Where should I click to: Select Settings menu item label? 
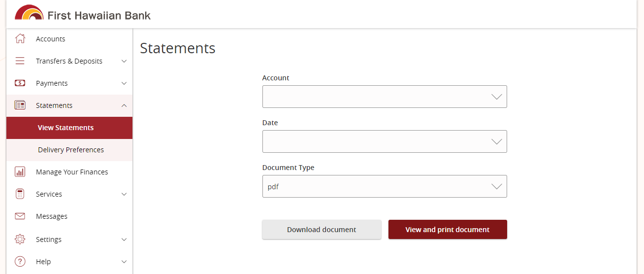pos(49,240)
